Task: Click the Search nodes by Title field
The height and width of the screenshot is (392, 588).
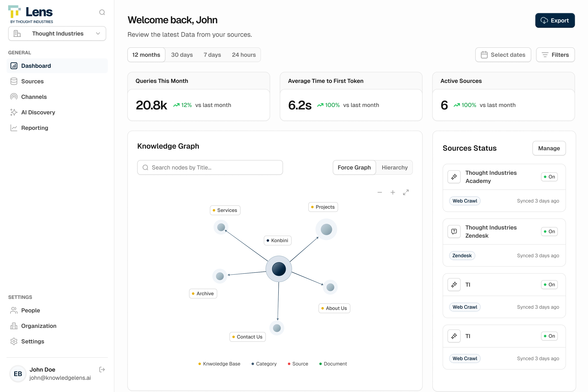Action: point(210,167)
